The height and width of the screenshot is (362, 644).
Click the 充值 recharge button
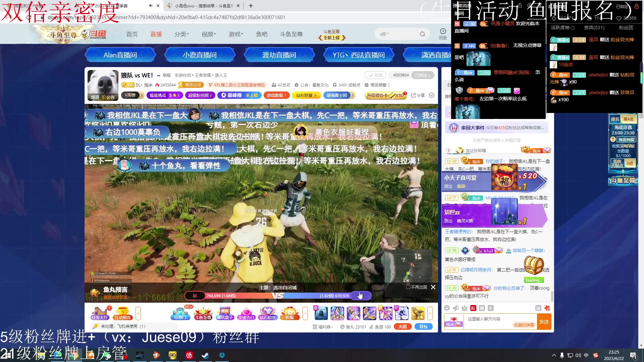click(402, 326)
